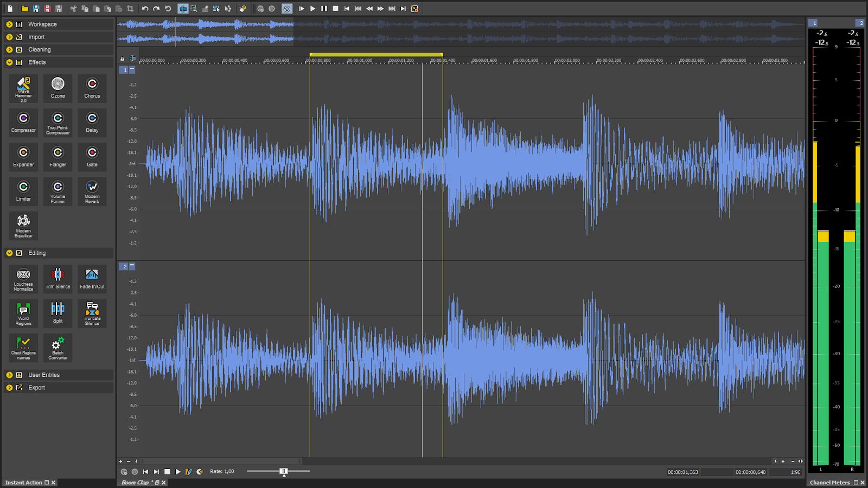Select the Channel Meters panel title

(829, 482)
